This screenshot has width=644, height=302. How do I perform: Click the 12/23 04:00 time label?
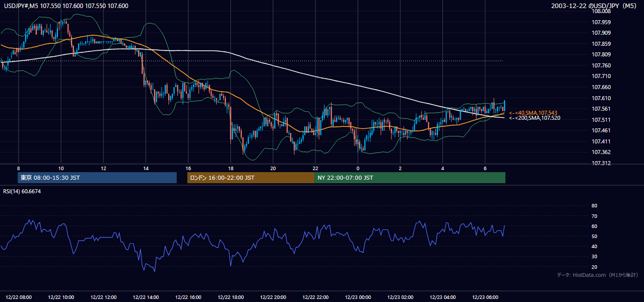[442, 297]
